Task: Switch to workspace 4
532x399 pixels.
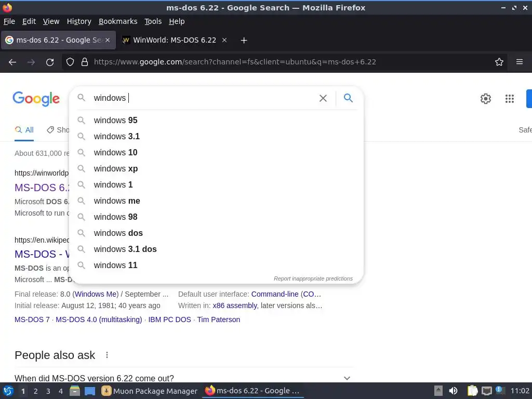Action: tap(61, 391)
